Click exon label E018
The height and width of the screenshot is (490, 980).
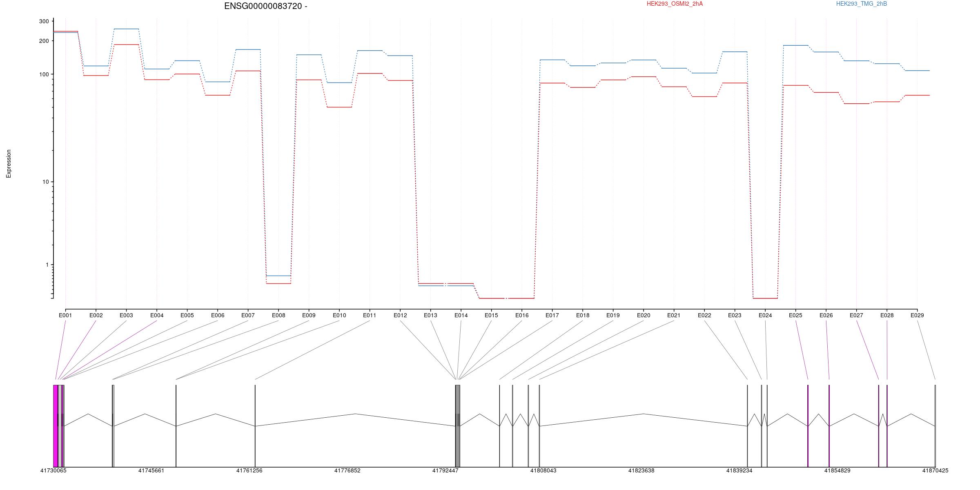[x=583, y=315]
